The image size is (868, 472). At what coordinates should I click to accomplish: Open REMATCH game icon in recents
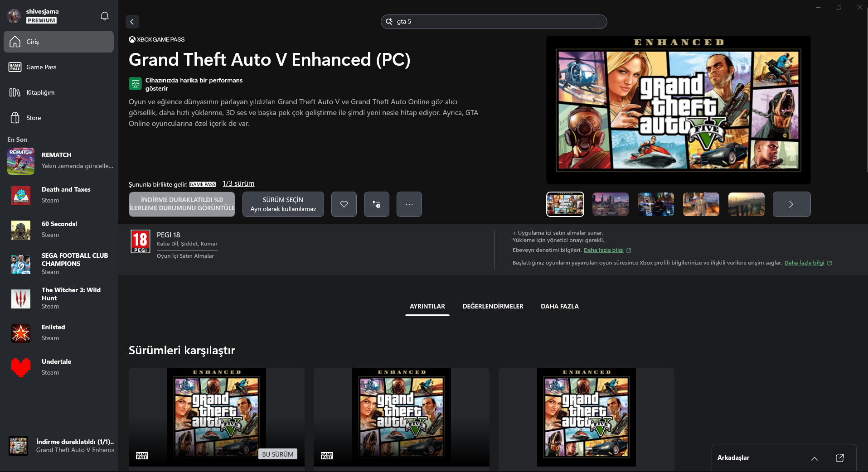pyautogui.click(x=21, y=161)
